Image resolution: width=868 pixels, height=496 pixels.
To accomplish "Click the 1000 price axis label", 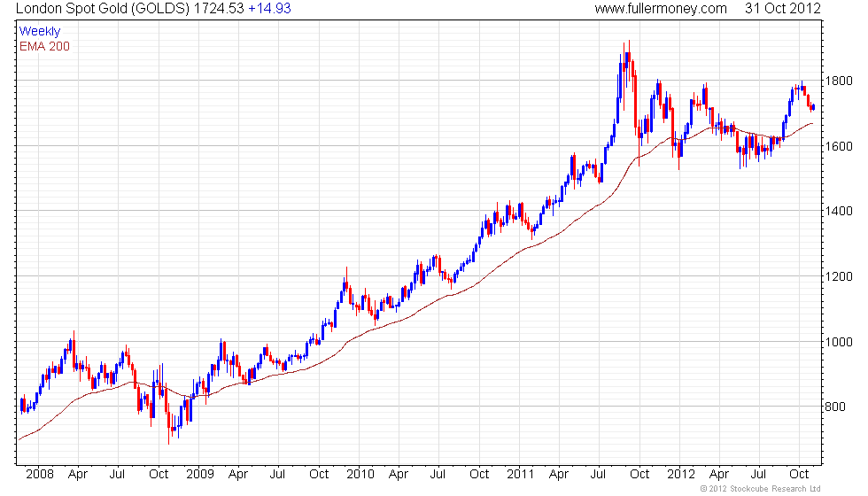I will pyautogui.click(x=839, y=342).
